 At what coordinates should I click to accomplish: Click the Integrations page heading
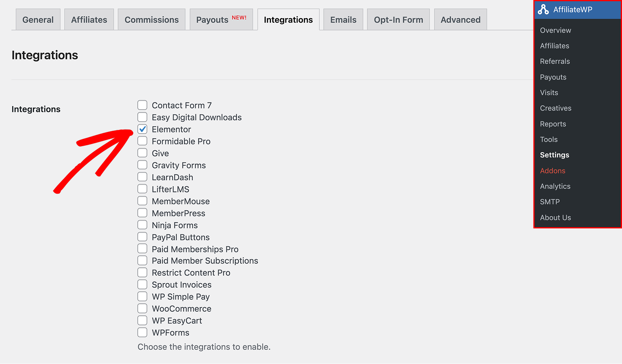point(45,55)
